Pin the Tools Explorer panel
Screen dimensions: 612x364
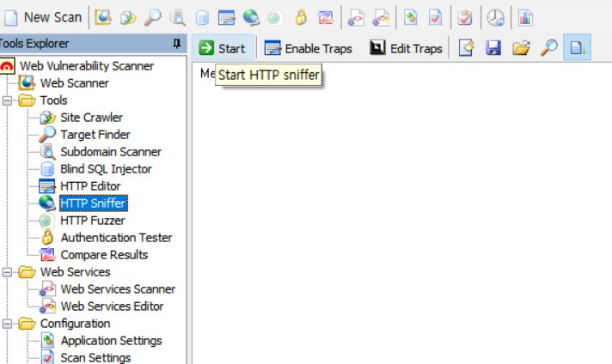[177, 43]
